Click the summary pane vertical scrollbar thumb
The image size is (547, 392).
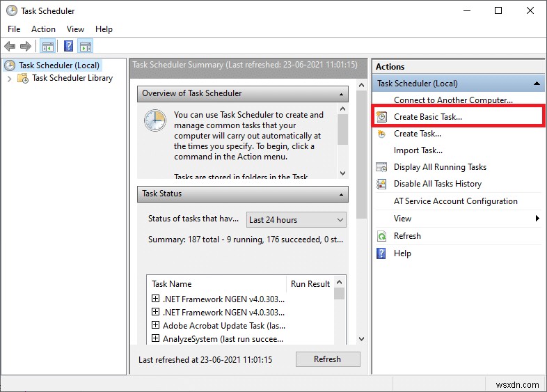[x=361, y=155]
